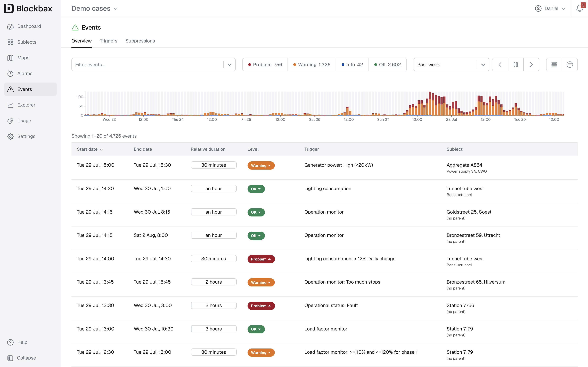Image resolution: width=588 pixels, height=367 pixels.
Task: Go to previous time period arrow
Action: [500, 65]
